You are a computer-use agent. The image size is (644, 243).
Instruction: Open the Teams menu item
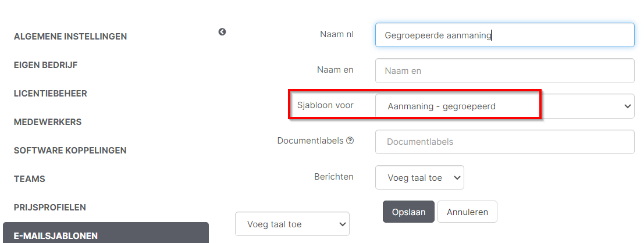30,179
